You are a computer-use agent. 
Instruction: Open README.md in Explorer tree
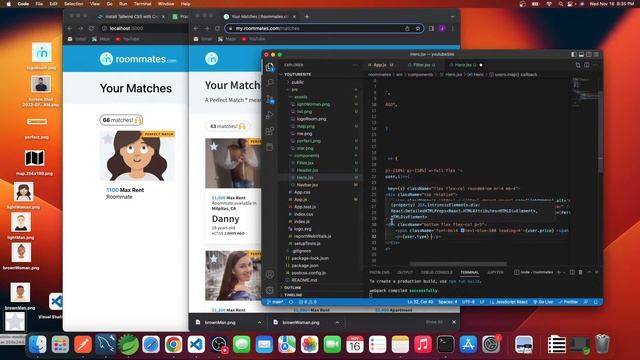pos(304,280)
